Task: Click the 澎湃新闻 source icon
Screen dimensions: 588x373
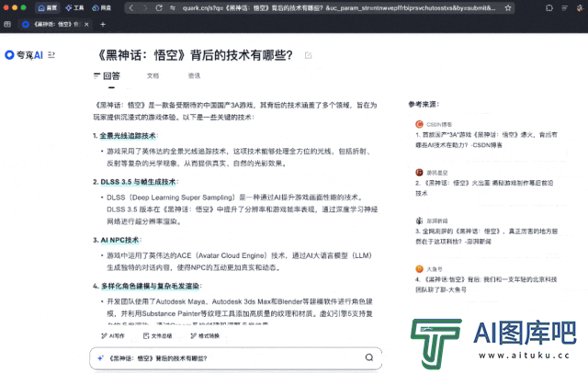Action: click(419, 220)
